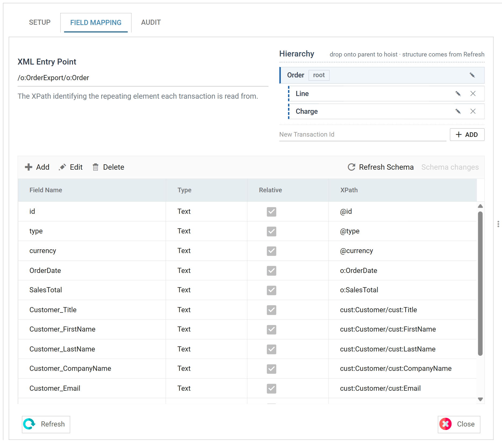The height and width of the screenshot is (448, 502).
Task: Sort by XPath column header
Action: 403,190
